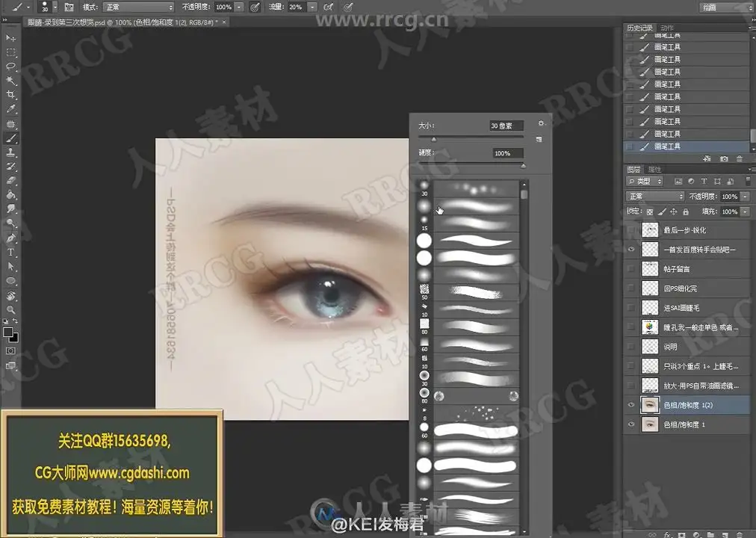
Task: Lock transparent pixels icon
Action: pyautogui.click(x=650, y=211)
